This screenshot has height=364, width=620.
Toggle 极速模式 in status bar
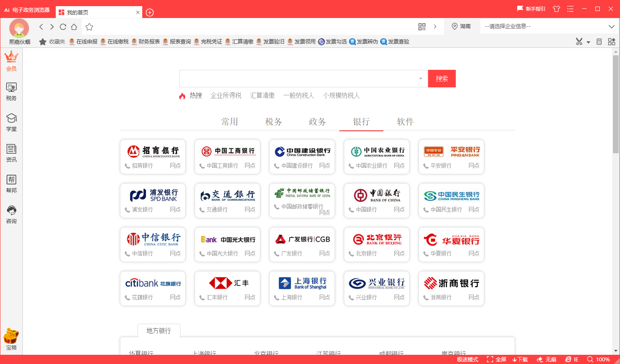point(468,360)
